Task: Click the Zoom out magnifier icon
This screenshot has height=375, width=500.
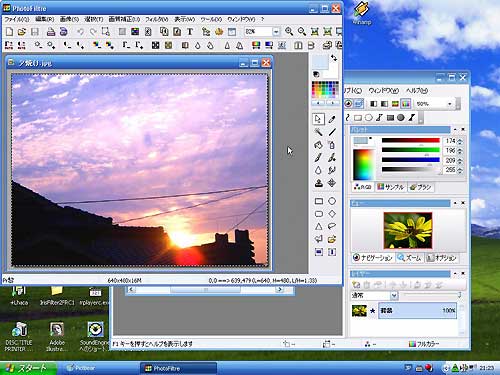Action: coord(302,31)
